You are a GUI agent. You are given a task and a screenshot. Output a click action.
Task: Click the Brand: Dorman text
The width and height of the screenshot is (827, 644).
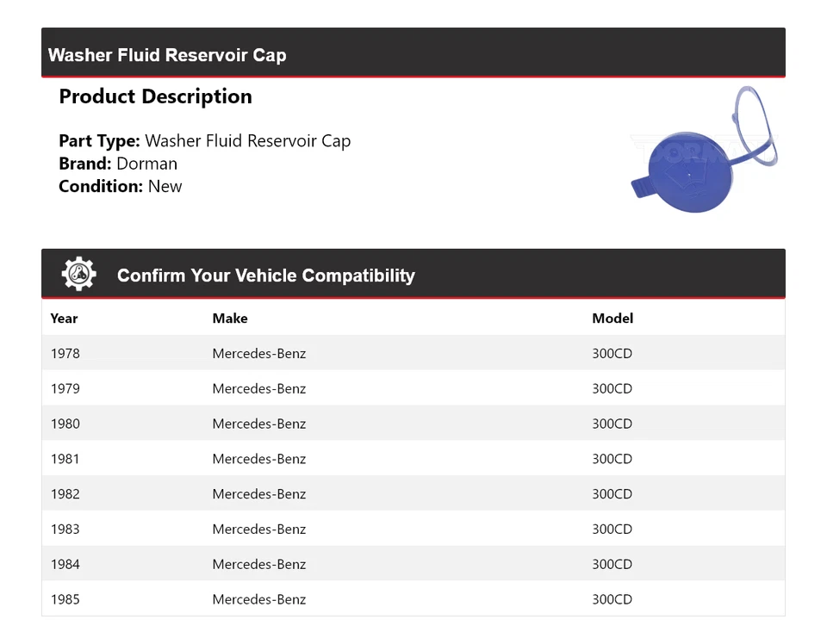pos(118,164)
